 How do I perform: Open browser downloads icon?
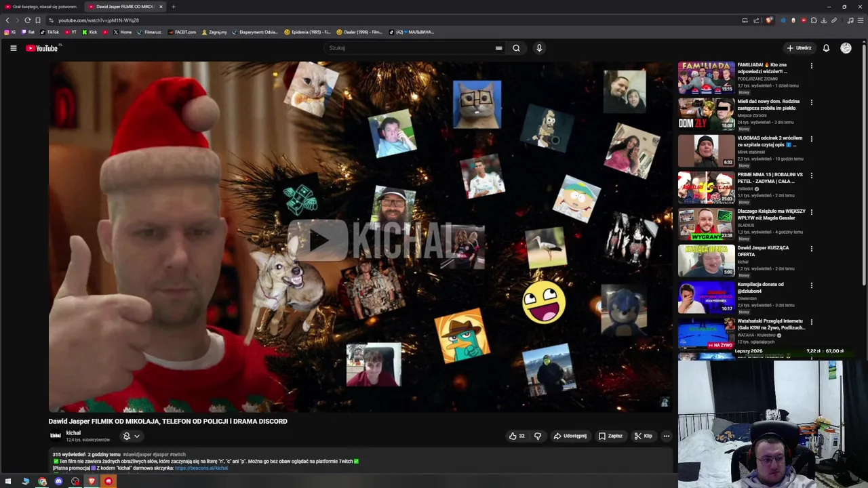(824, 20)
